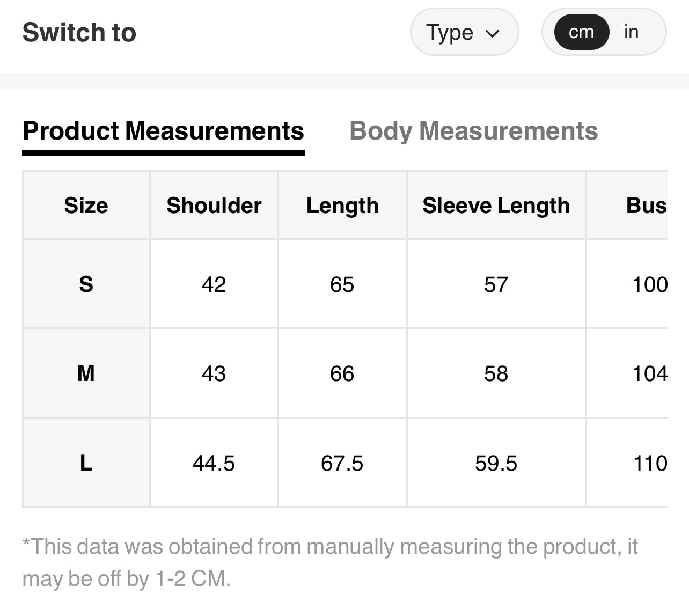Click the Shoulder column header
Viewport: 689px width, 616px height.
click(214, 206)
